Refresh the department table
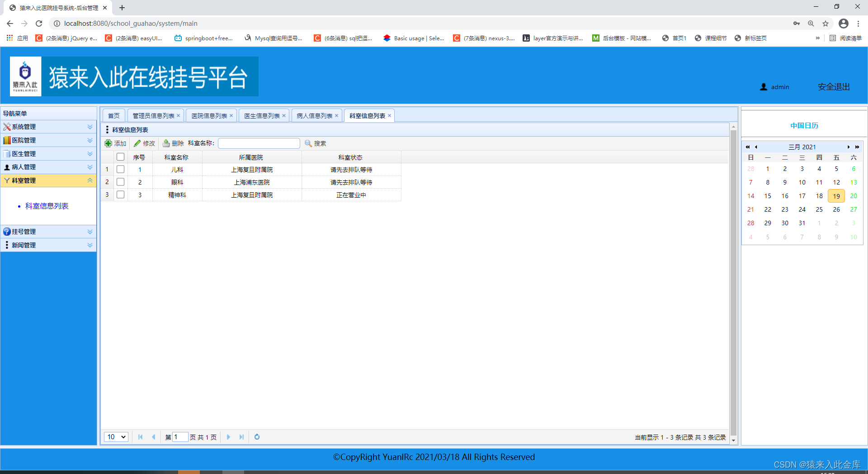Image resolution: width=868 pixels, height=474 pixels. pos(257,437)
